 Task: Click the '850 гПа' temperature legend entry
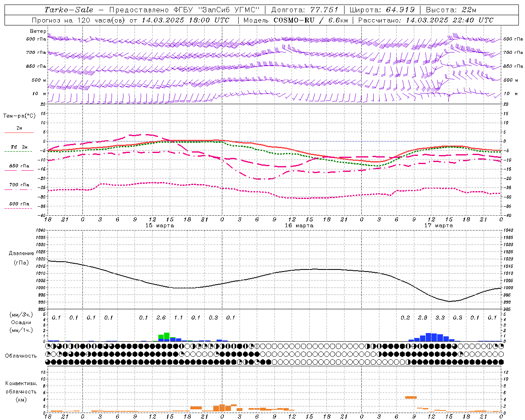[x=19, y=166]
